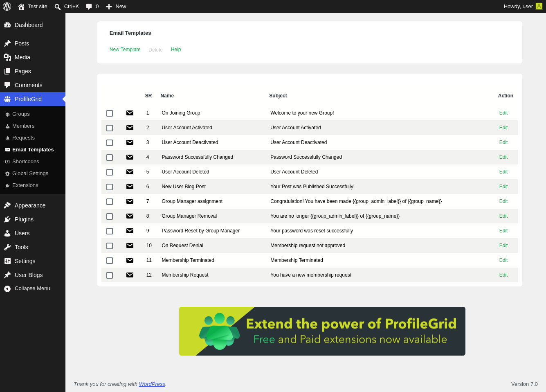
Task: Click the envelope icon for Membership Request row
Action: (130, 275)
